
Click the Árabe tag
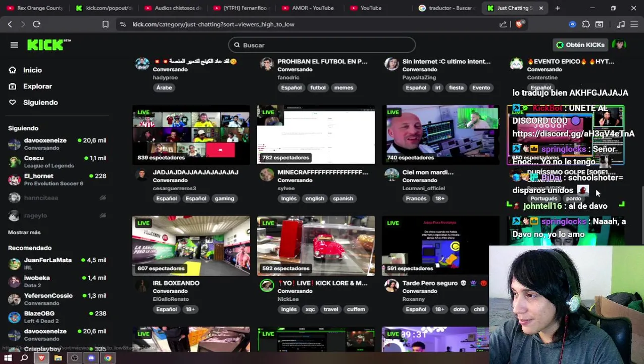tap(164, 88)
